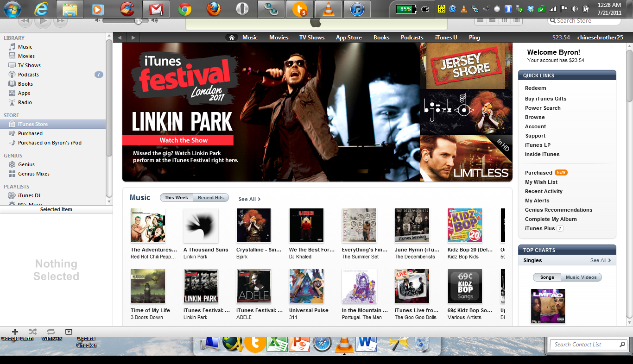Expand See All next to Music heading
The height and width of the screenshot is (364, 633).
pos(249,199)
